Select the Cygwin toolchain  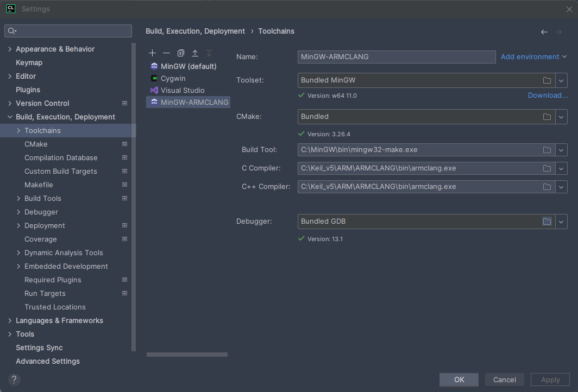(x=188, y=79)
